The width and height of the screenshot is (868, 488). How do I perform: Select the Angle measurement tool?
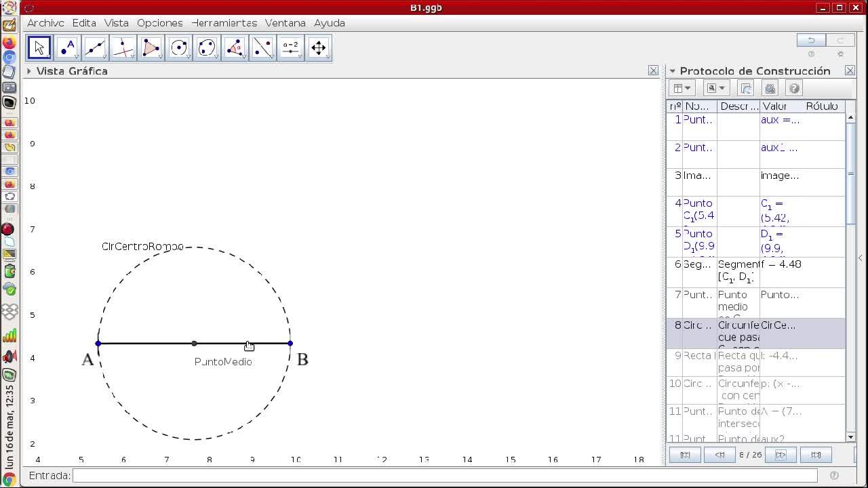[235, 47]
